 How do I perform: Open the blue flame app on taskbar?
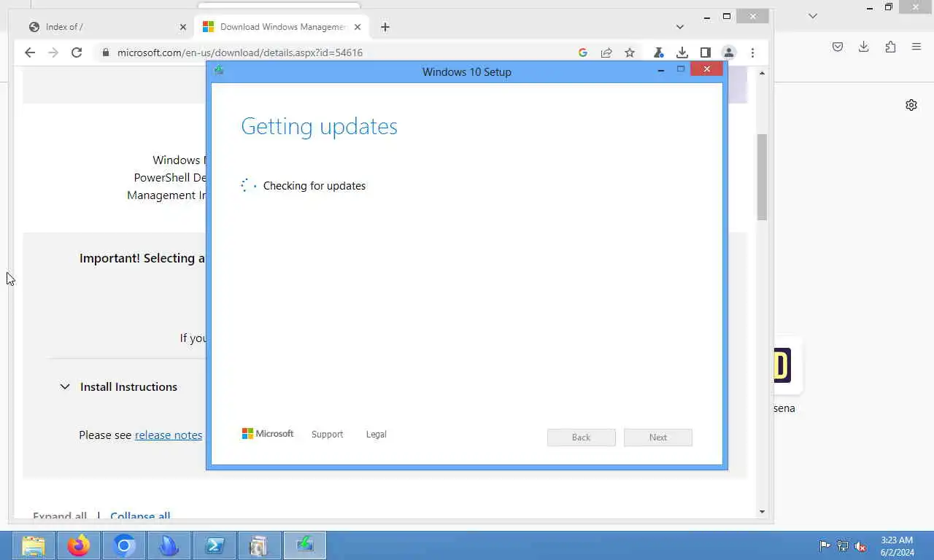click(x=169, y=545)
